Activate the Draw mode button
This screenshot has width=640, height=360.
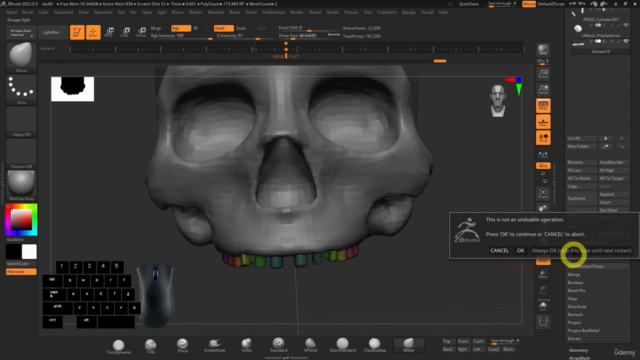(x=93, y=32)
